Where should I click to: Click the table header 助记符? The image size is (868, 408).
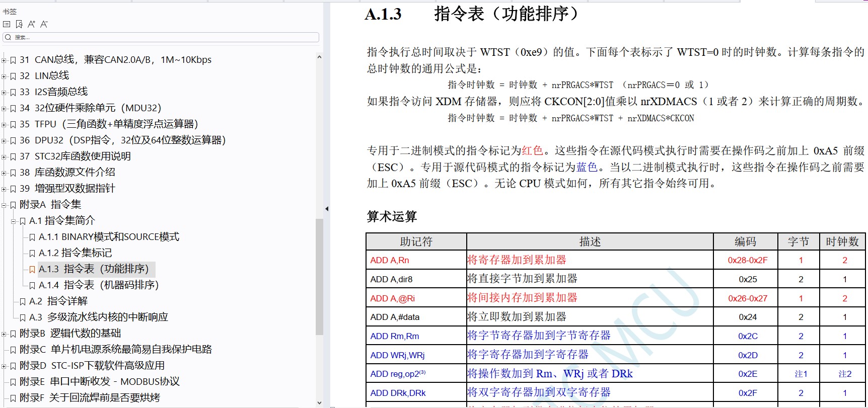pyautogui.click(x=416, y=242)
